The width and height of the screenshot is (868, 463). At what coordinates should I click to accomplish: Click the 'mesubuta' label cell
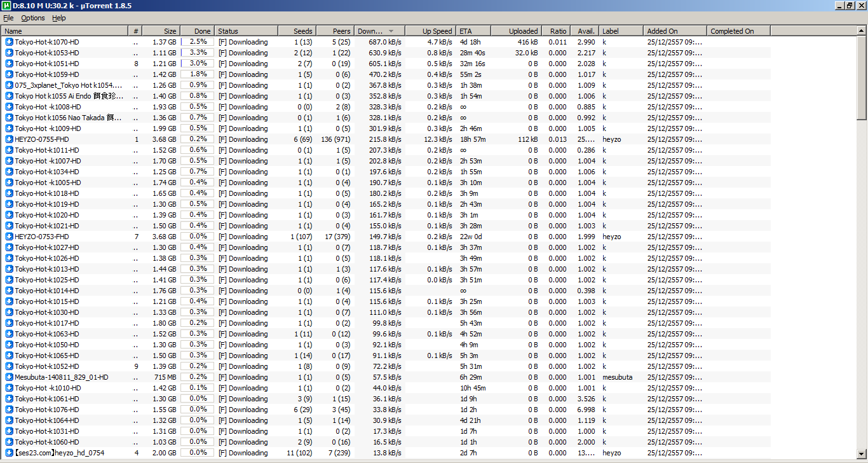[618, 377]
